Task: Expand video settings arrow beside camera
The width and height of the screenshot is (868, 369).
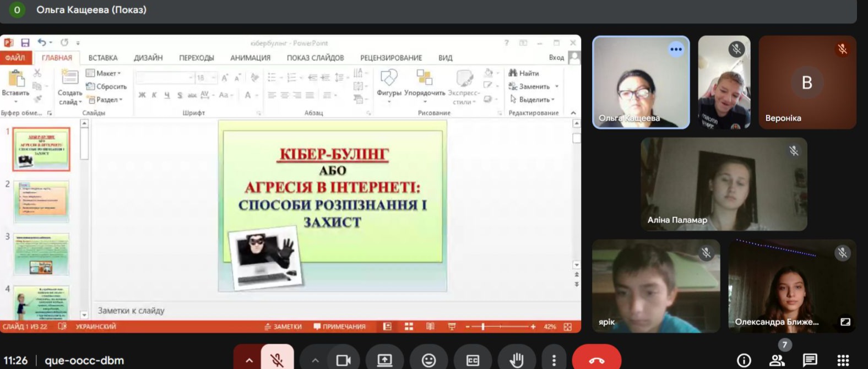Action: [315, 360]
